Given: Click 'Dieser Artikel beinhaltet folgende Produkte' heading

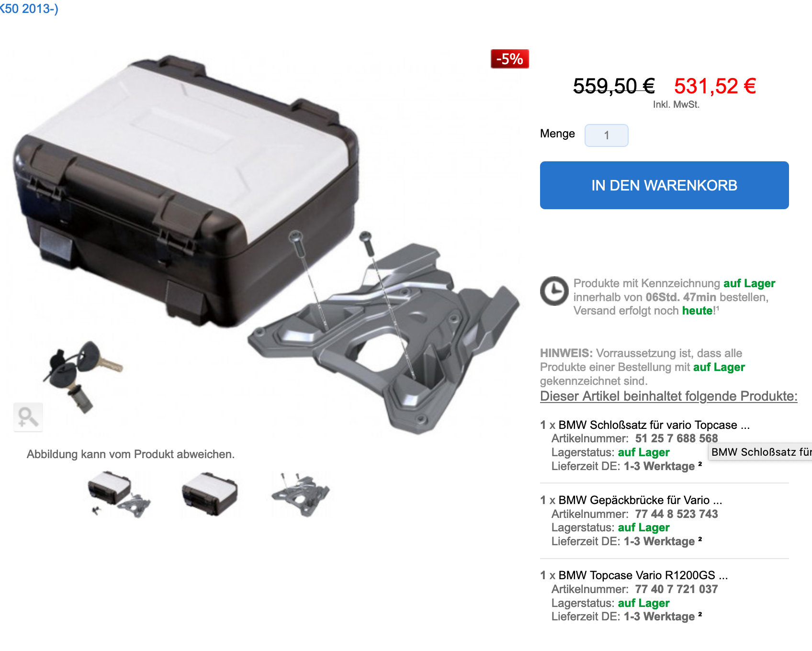Looking at the screenshot, I should pos(668,396).
